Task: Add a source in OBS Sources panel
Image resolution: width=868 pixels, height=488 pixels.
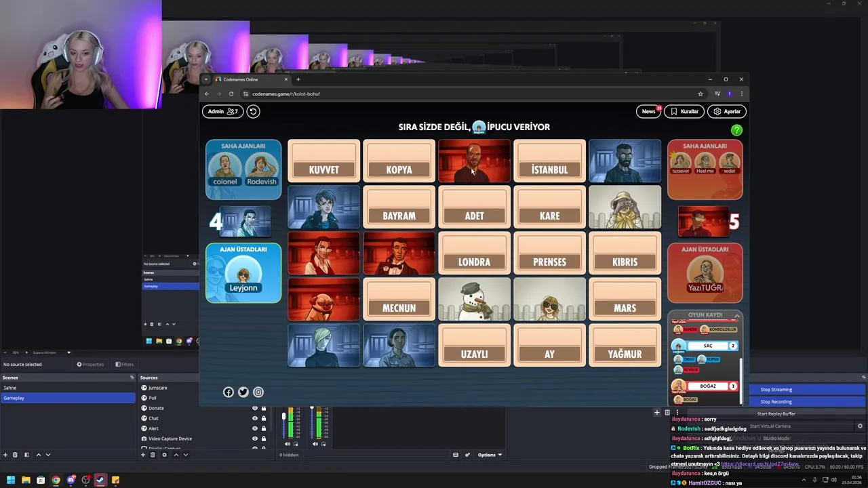Action: [x=143, y=455]
